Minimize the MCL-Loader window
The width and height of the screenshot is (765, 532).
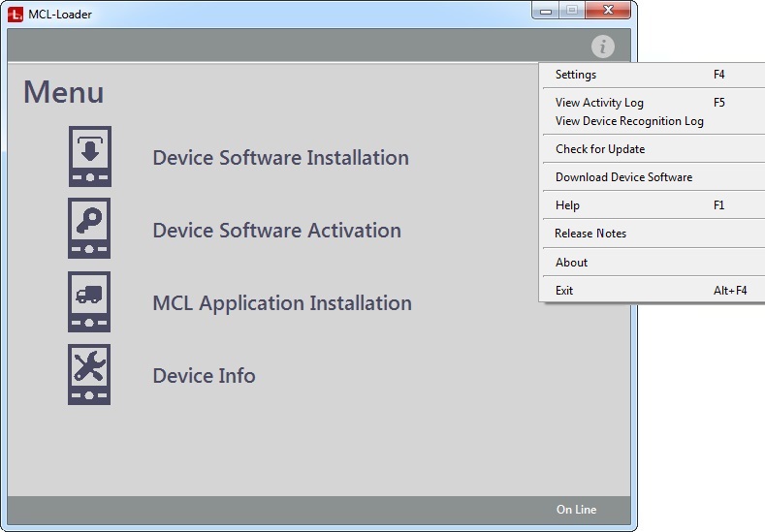[546, 11]
